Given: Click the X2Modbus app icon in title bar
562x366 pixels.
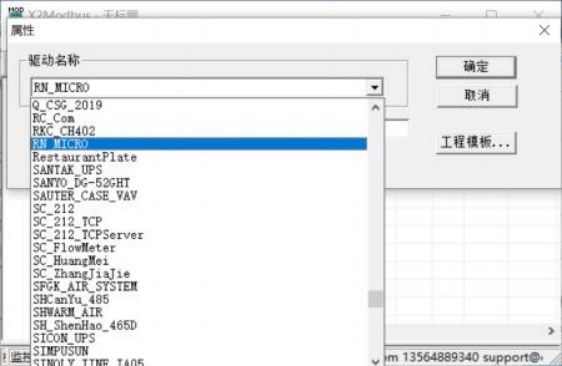Looking at the screenshot, I should [16, 13].
